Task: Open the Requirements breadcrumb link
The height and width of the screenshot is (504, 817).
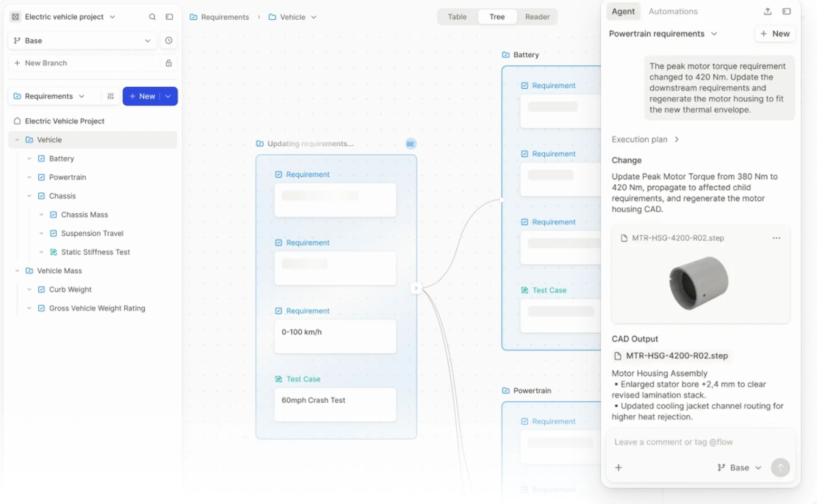Action: click(x=225, y=17)
